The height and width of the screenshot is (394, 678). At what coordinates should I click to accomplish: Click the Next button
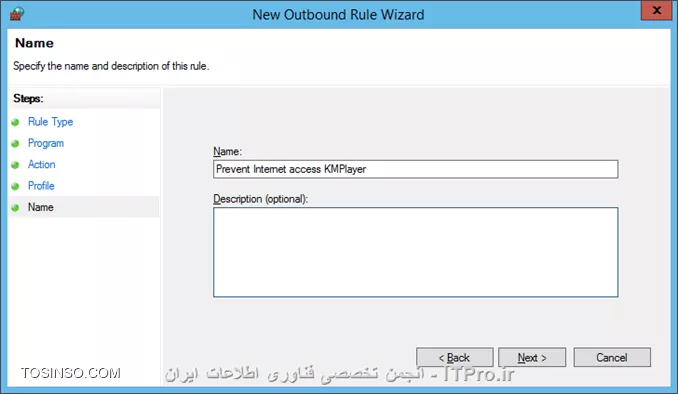click(x=532, y=358)
